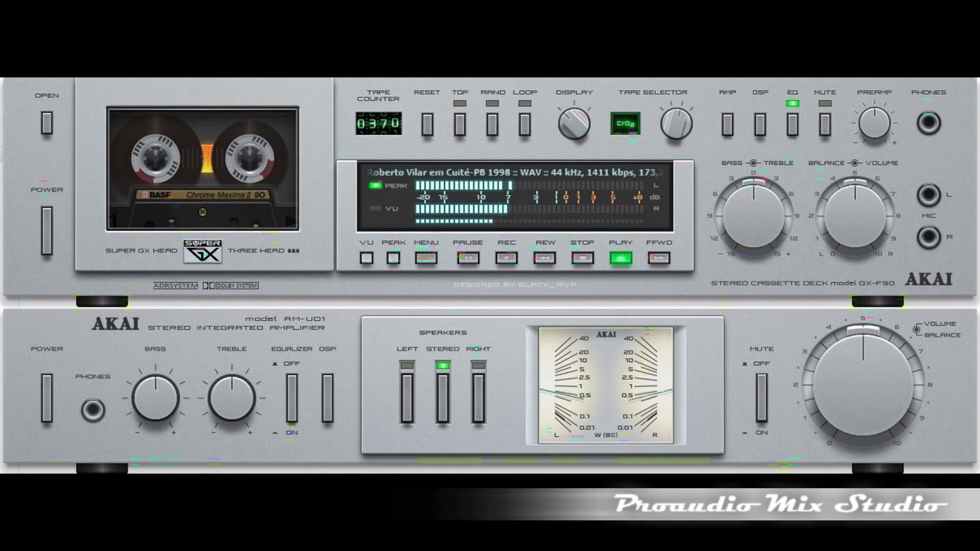Click the ADRSYSTEM label
Image resolution: width=980 pixels, height=551 pixels.
pos(175,285)
